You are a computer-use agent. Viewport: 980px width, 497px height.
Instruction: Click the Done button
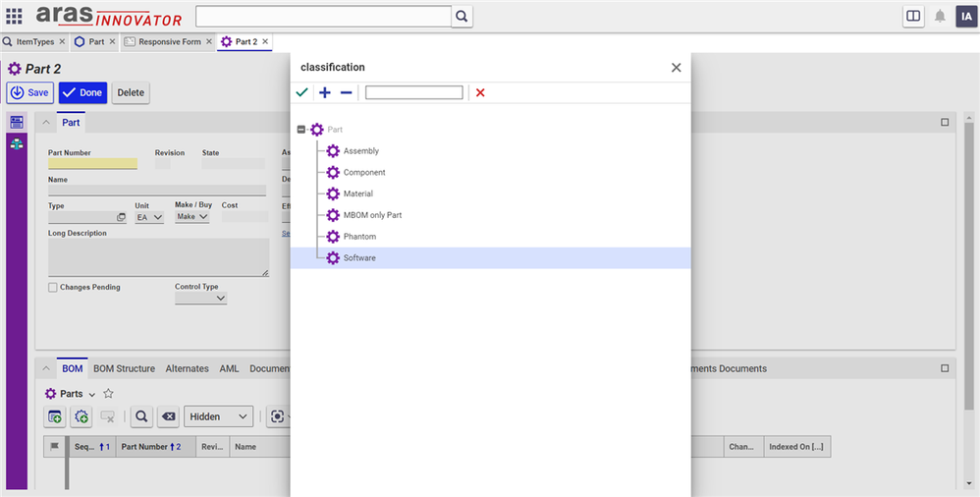[82, 92]
